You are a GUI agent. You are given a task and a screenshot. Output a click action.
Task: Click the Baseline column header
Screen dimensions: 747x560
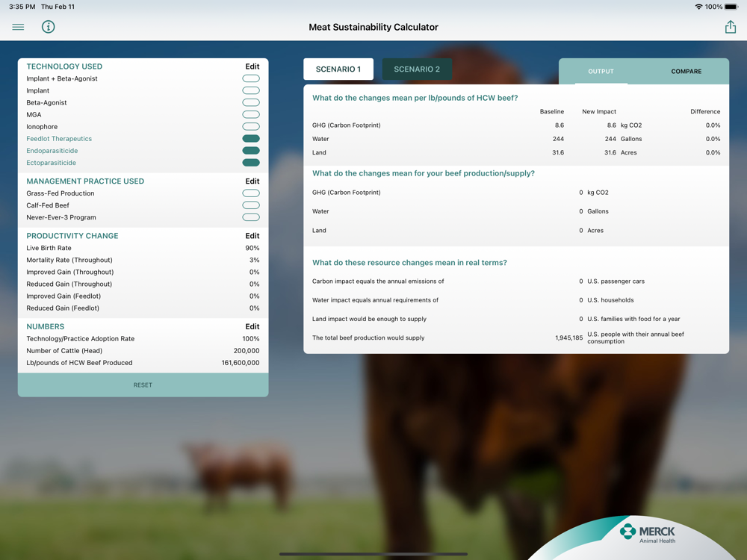[552, 111]
